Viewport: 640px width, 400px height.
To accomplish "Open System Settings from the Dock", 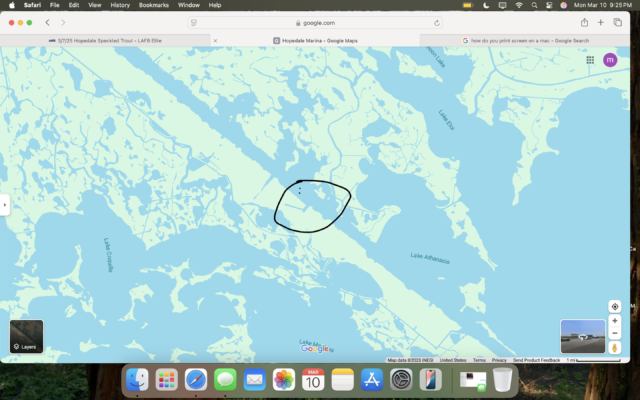I will point(401,380).
